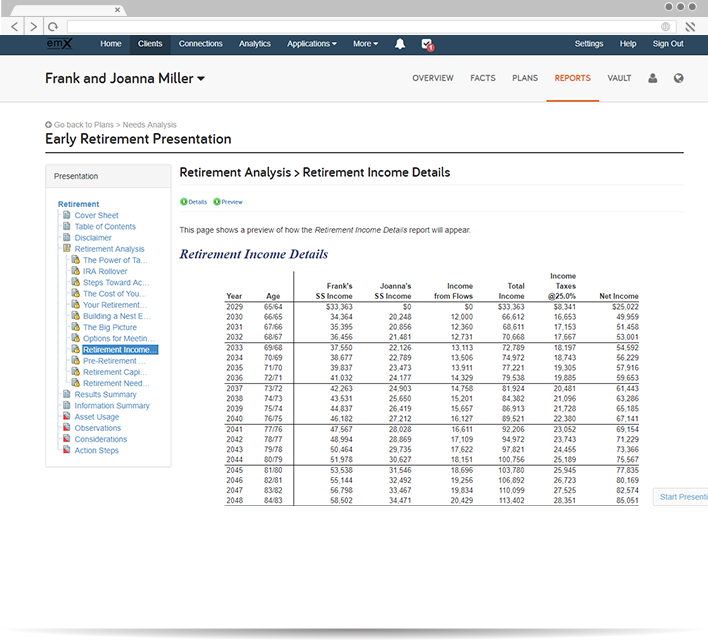
Task: Select Building a Nest E... tree item
Action: pyautogui.click(x=116, y=316)
